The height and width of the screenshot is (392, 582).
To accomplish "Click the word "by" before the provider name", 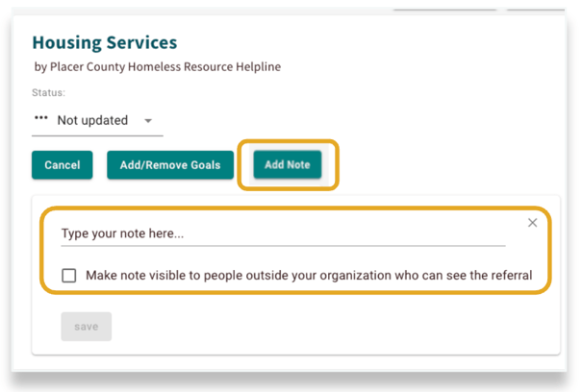I will [40, 67].
